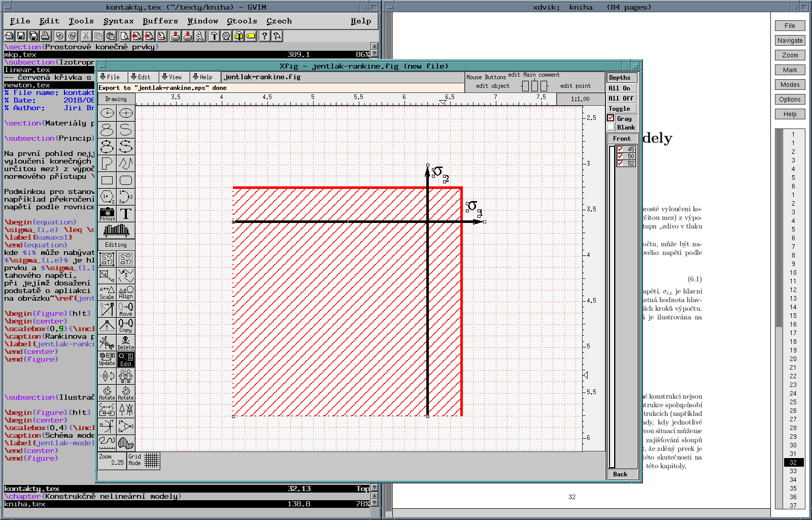Select the Scale object tool
This screenshot has width=812, height=520.
107,292
